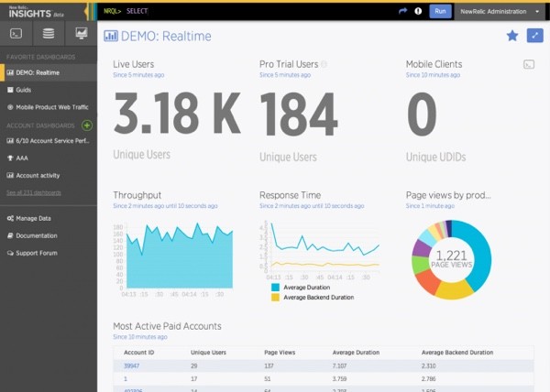Click the Page Views column header

(280, 353)
